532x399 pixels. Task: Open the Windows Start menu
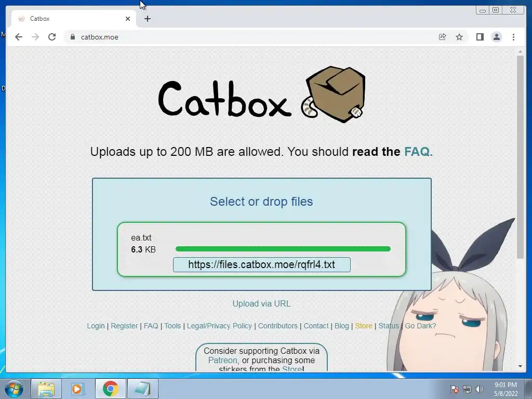tap(14, 389)
